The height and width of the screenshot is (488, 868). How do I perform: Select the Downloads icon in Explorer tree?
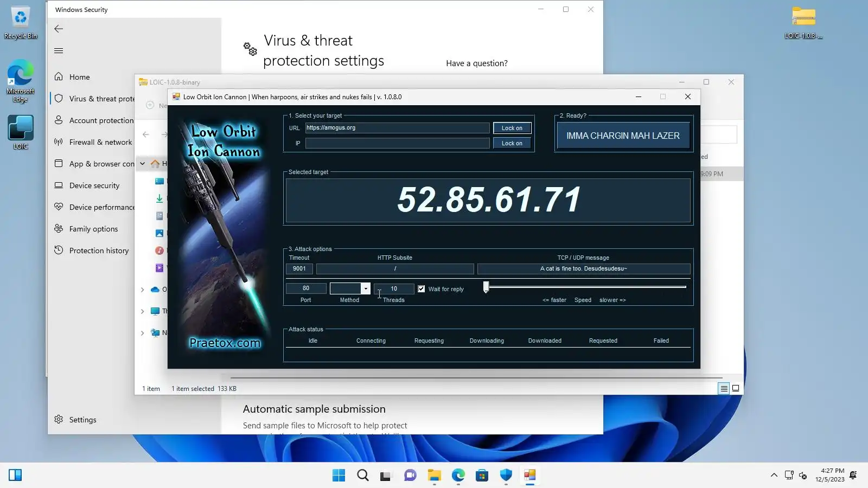(159, 198)
